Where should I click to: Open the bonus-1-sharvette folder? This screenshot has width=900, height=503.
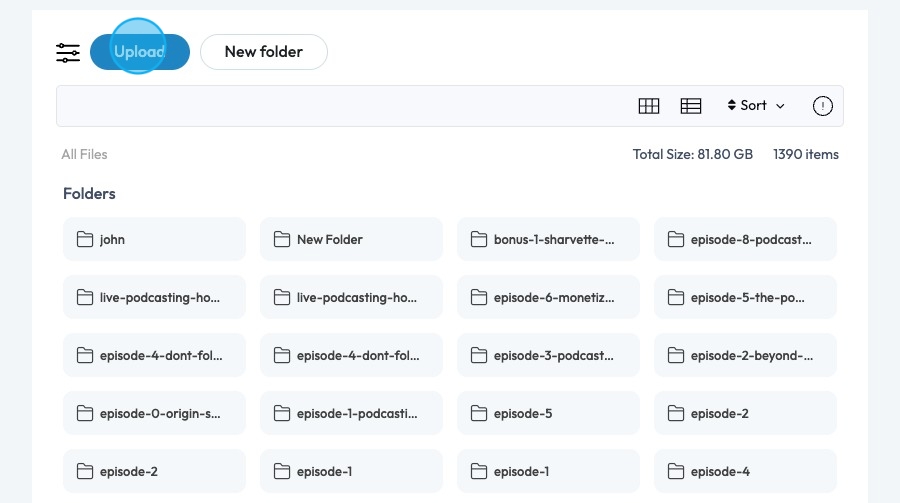click(548, 240)
